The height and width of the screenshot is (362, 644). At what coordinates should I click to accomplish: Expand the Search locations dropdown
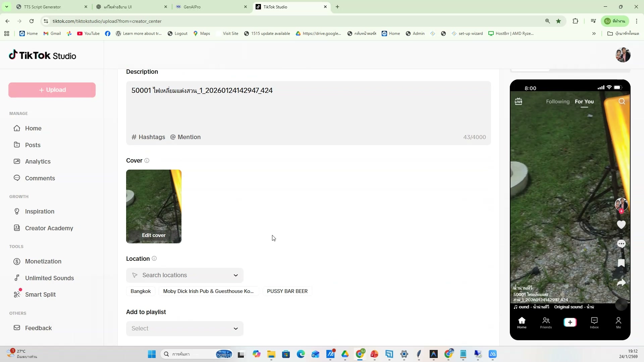(235, 276)
